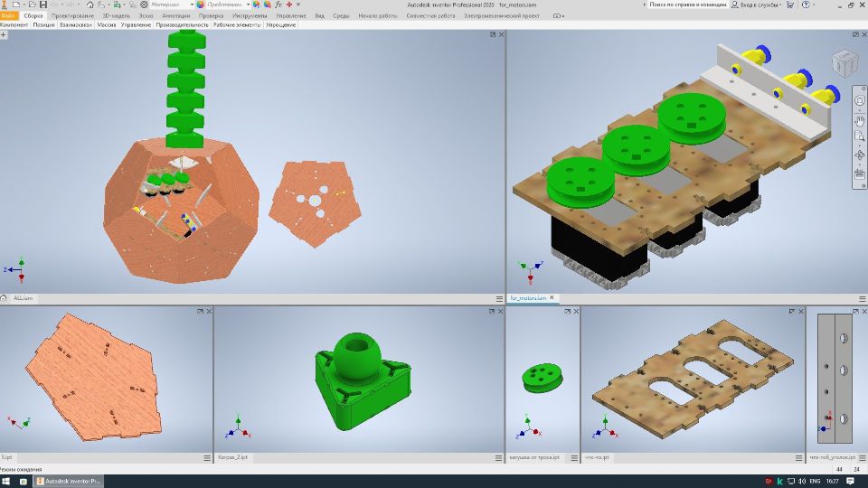This screenshot has height=488, width=868.
Task: Open the menu icon of ALL.iam window
Action: click(499, 299)
